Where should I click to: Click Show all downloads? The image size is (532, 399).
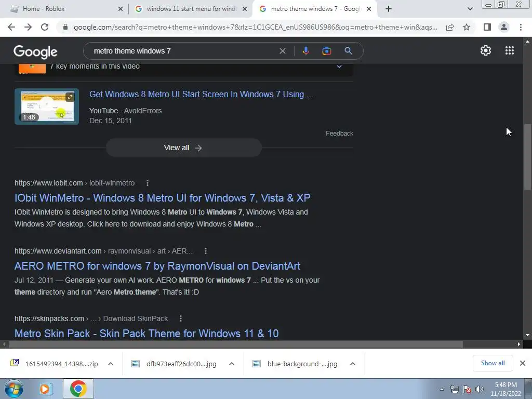click(x=493, y=363)
